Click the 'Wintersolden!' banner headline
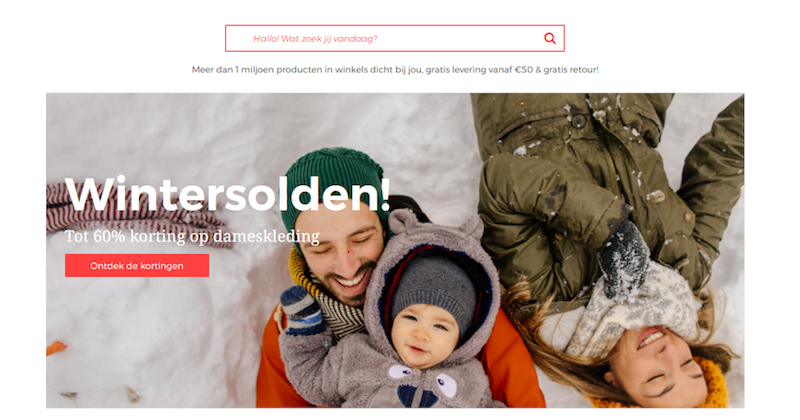Viewport: 800px width, 420px height. click(x=228, y=194)
